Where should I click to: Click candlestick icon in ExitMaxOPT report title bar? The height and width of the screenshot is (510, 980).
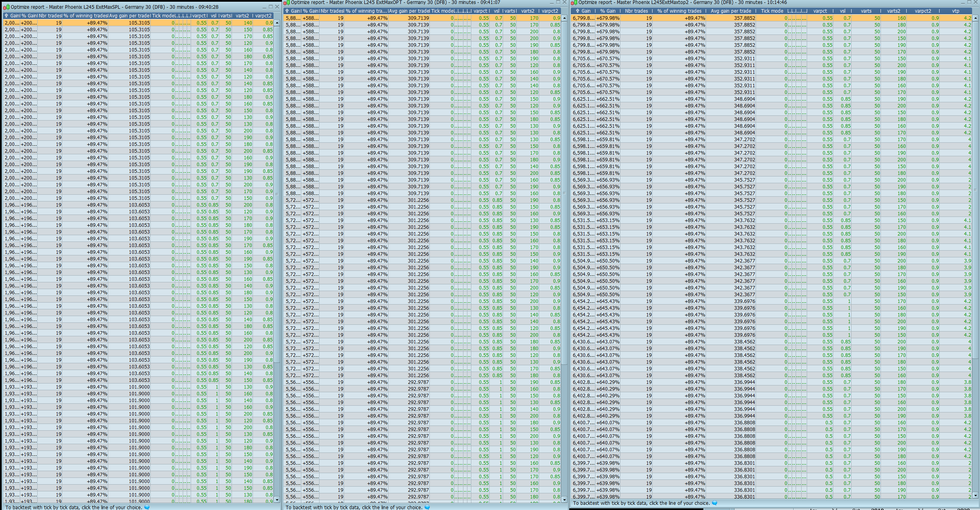pyautogui.click(x=287, y=2)
